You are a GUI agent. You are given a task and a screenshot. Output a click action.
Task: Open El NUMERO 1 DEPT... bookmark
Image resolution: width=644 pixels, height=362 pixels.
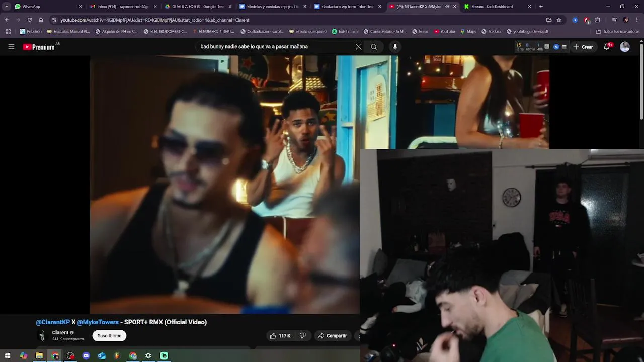click(x=213, y=31)
